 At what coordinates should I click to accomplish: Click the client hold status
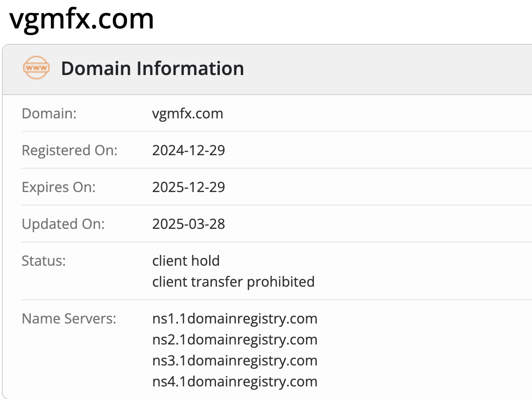tap(186, 261)
